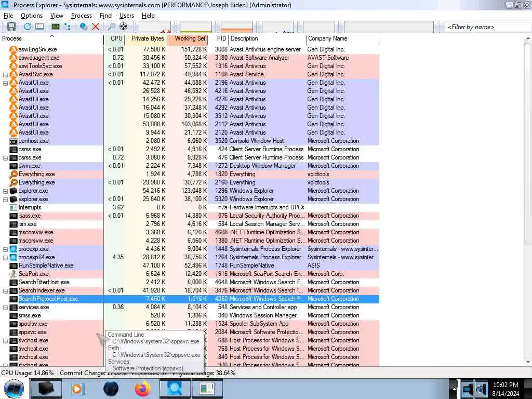This screenshot has width=532, height=399.
Task: Sort by the Working Set column header
Action: [x=187, y=38]
